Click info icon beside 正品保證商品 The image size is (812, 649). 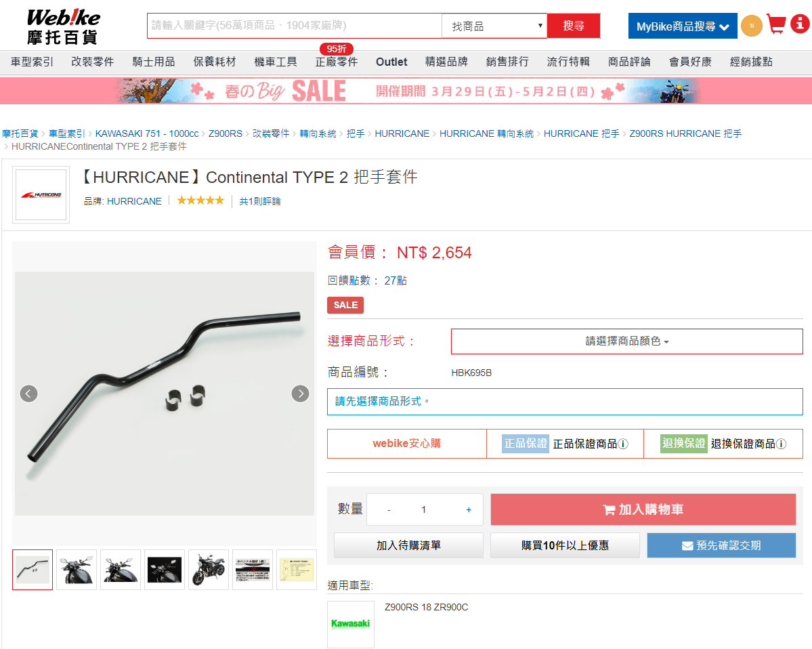(624, 444)
